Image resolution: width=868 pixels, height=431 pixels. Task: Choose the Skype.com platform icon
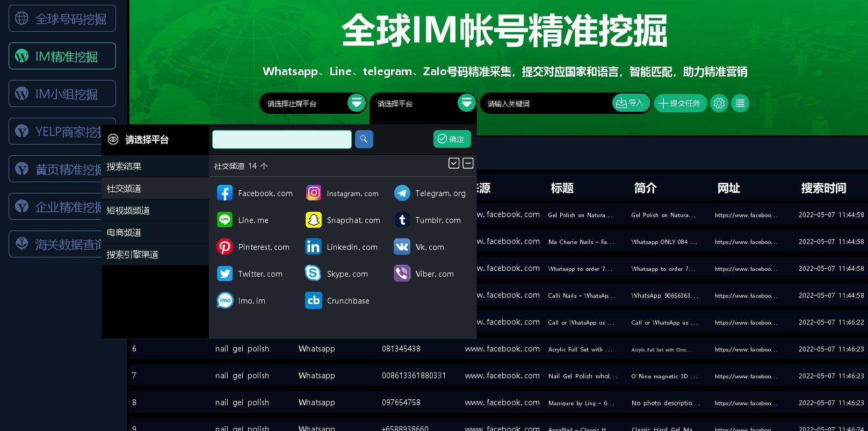313,274
